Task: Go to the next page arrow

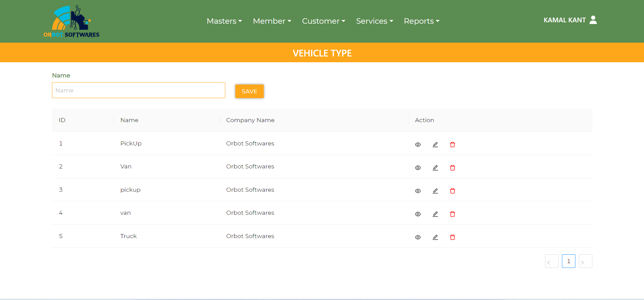Action: pos(586,261)
